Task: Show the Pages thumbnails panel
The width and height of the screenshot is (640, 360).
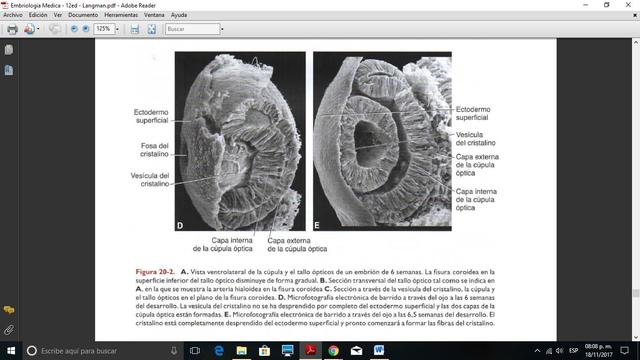Action: [9, 50]
